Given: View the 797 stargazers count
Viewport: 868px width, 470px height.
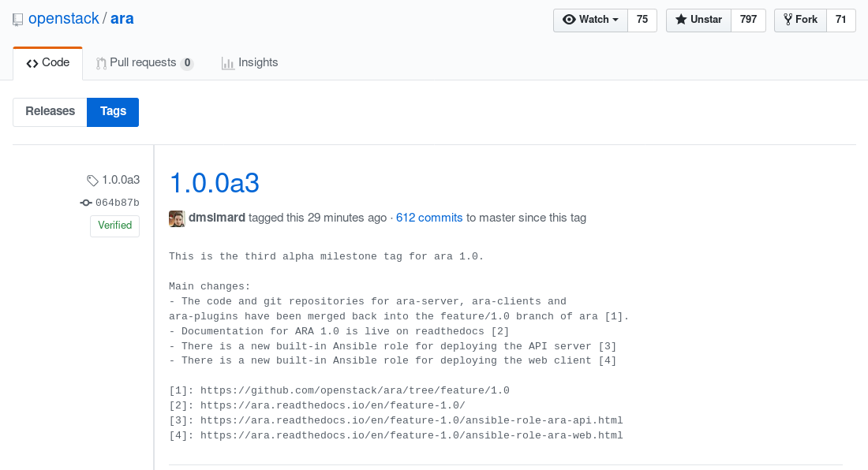Looking at the screenshot, I should point(748,21).
